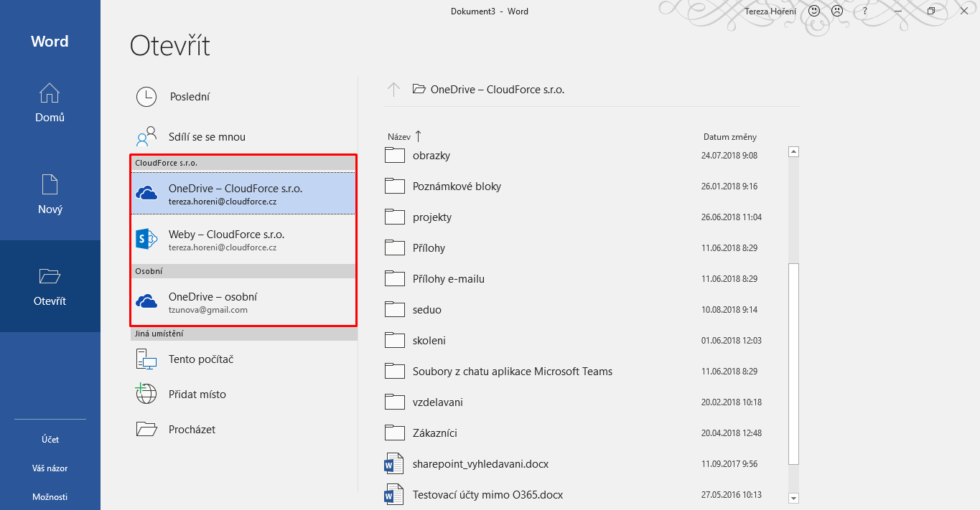Click the up arrow to parent folder
The image size is (980, 510).
click(x=393, y=90)
